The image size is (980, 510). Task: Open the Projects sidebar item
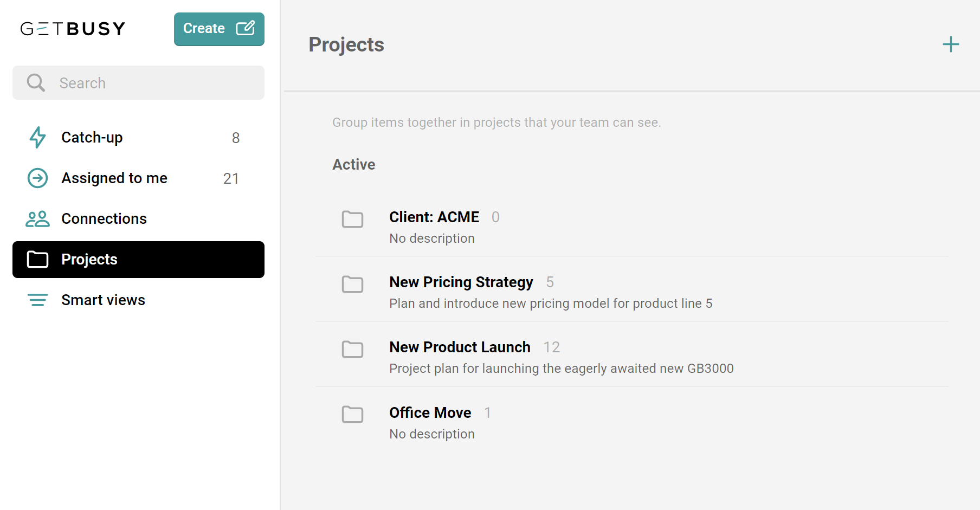138,260
